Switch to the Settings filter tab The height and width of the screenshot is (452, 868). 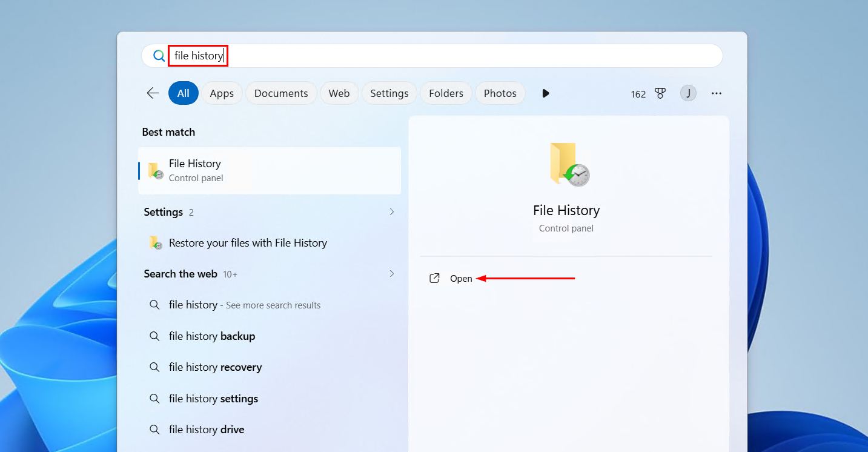389,93
